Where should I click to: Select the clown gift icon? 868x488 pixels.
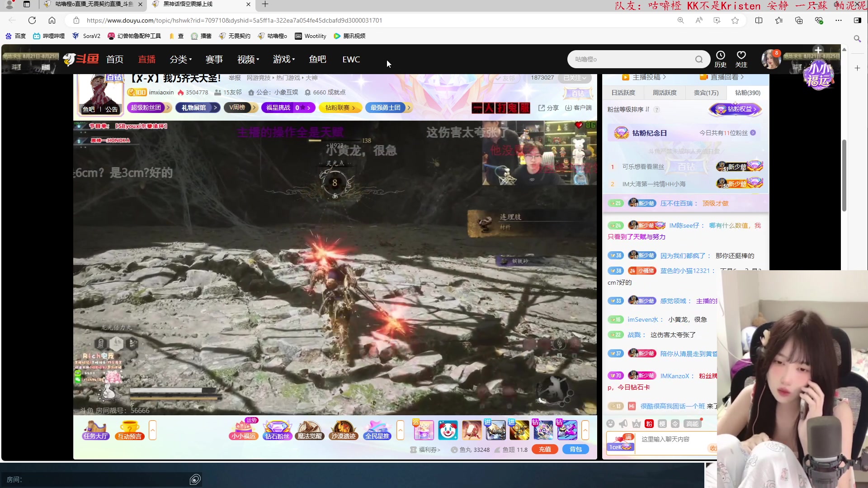(448, 430)
